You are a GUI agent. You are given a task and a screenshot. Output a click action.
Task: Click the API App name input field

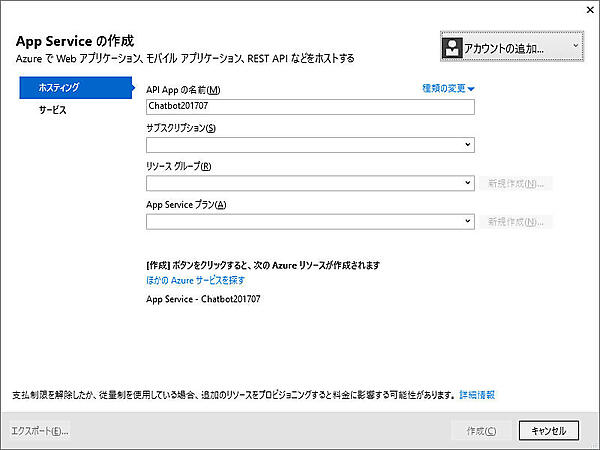[x=310, y=107]
